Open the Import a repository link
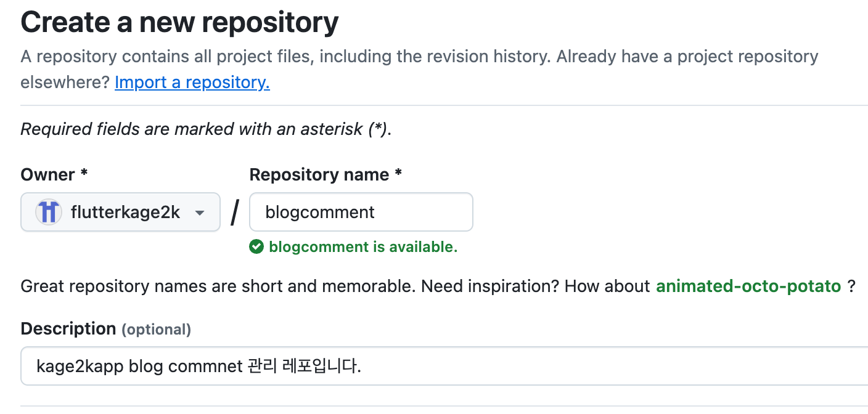Image resolution: width=868 pixels, height=414 pixels. coord(192,82)
